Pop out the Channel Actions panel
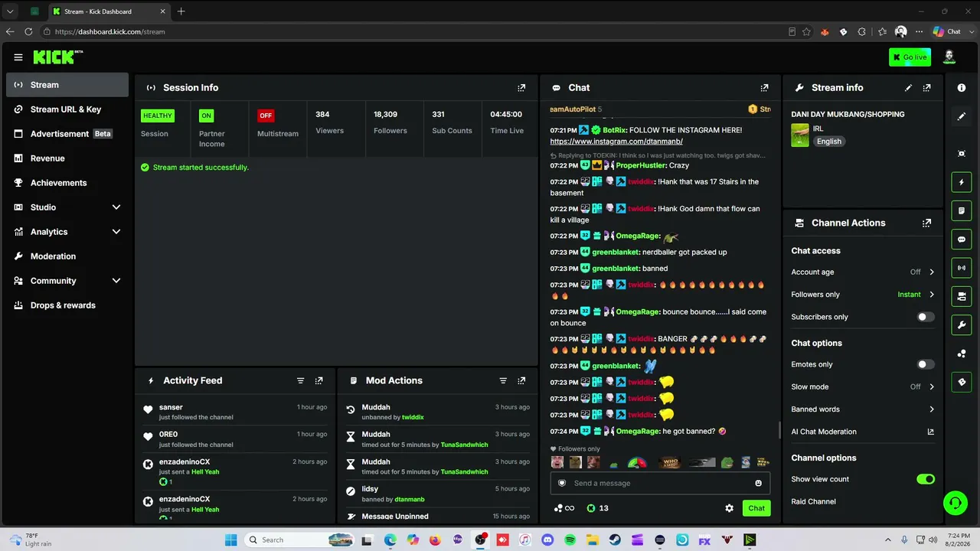 (x=927, y=223)
